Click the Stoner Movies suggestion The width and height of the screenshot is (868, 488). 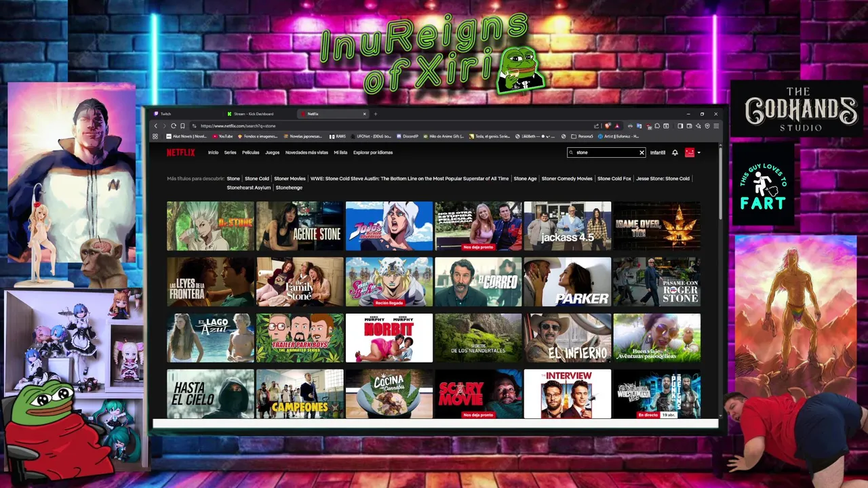tap(290, 179)
